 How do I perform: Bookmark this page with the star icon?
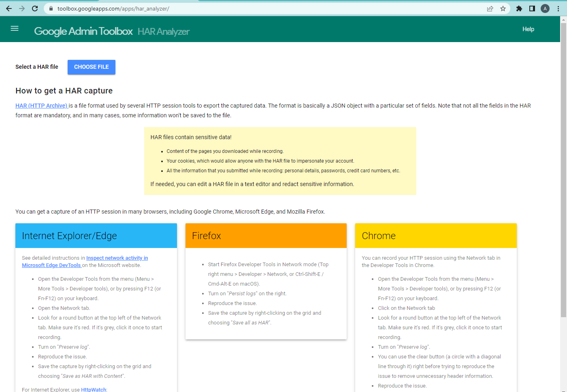tap(503, 8)
